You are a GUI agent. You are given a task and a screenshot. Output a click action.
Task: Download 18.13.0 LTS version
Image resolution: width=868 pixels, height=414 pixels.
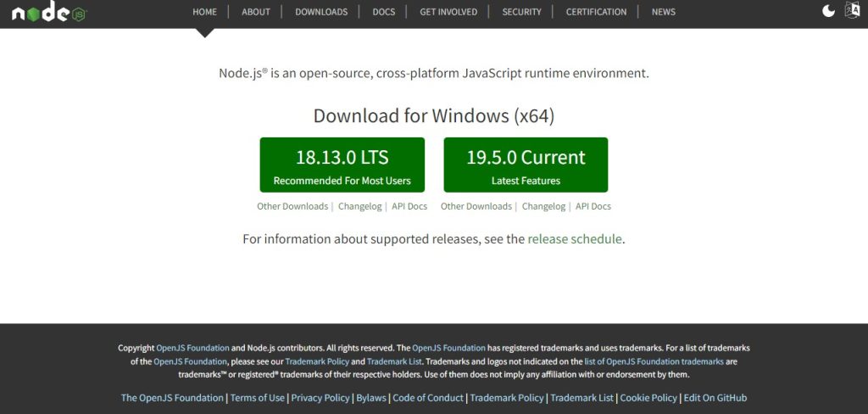point(342,165)
